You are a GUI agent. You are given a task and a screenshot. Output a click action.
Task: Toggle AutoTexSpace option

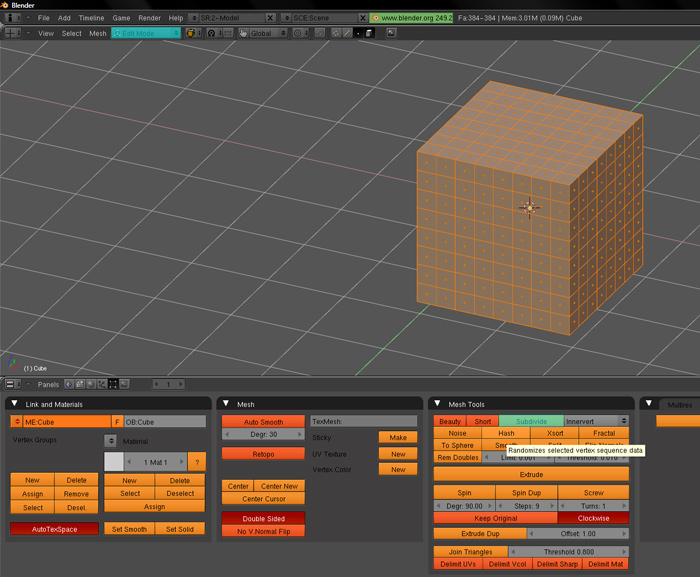coord(54,529)
